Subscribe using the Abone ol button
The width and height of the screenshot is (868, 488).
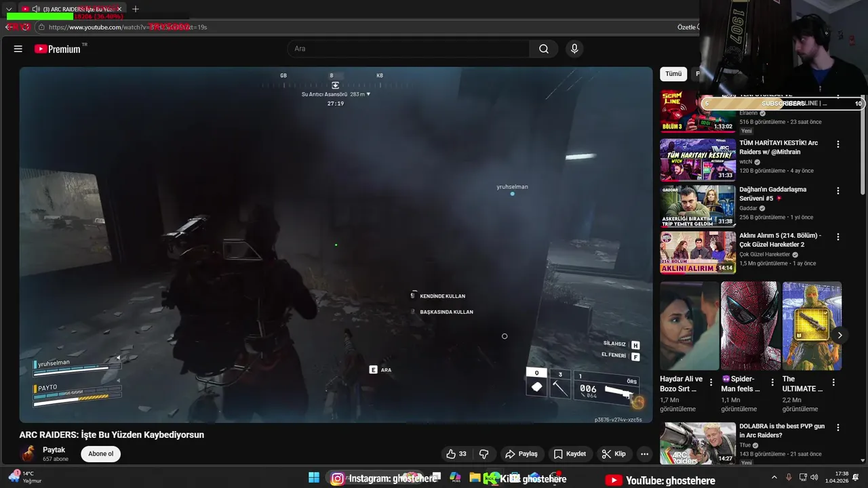[x=100, y=454]
